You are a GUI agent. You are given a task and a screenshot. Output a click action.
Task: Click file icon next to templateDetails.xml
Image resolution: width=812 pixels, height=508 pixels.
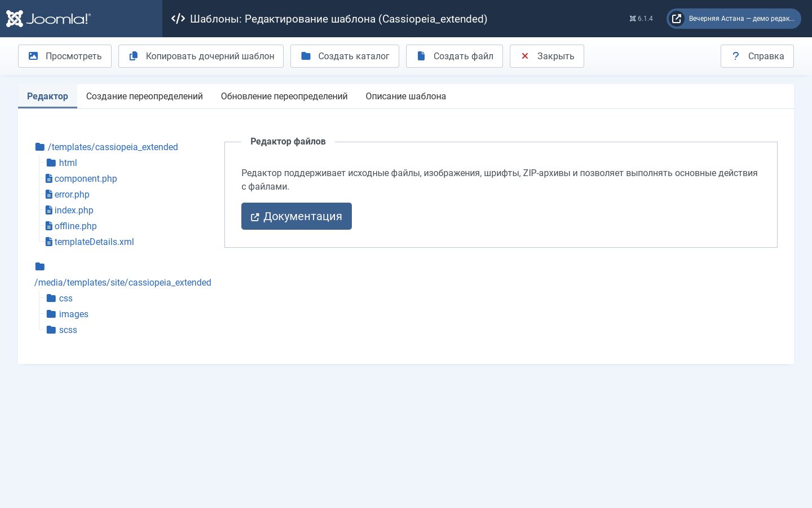click(x=49, y=242)
